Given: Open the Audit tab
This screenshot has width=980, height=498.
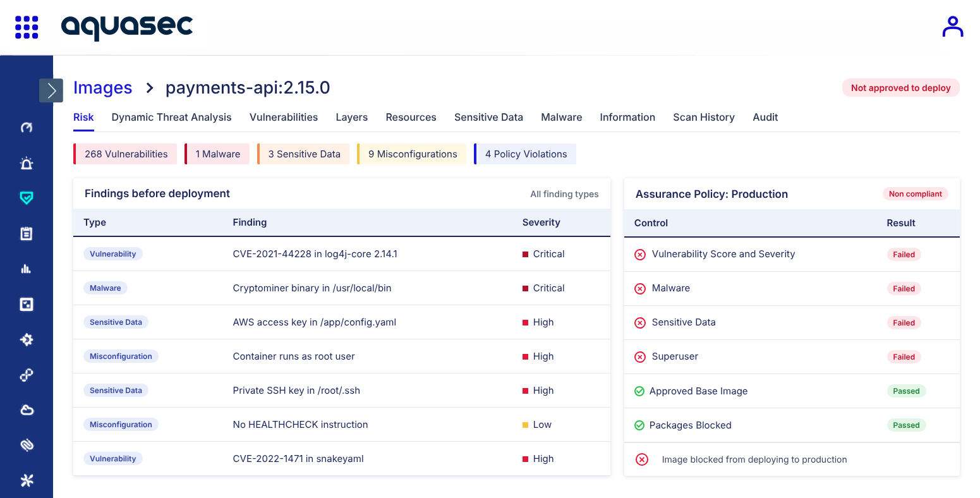Looking at the screenshot, I should 765,118.
